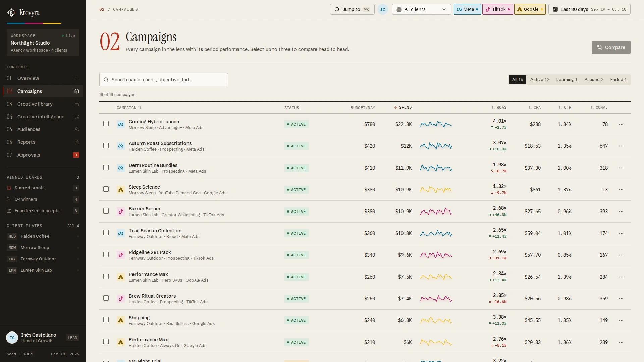Click the Creative library icon in sidebar
Screen dimensions: 644x362
pyautogui.click(x=76, y=104)
